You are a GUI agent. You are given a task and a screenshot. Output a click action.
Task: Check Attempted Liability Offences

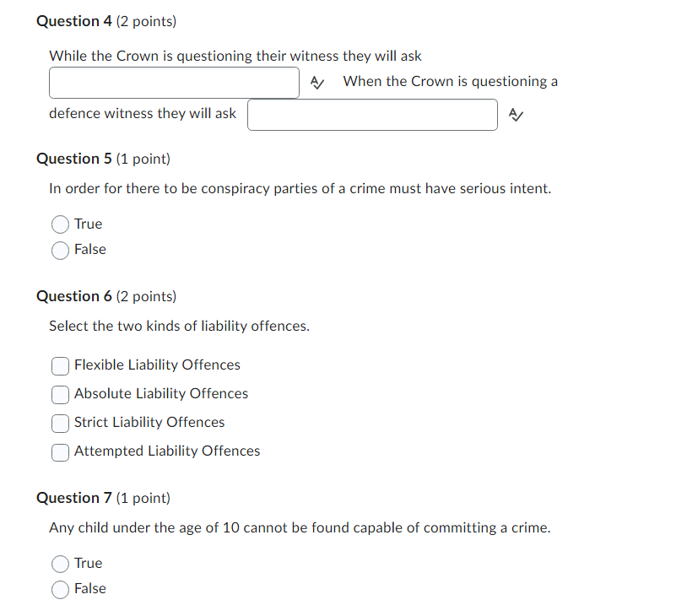[x=60, y=452]
